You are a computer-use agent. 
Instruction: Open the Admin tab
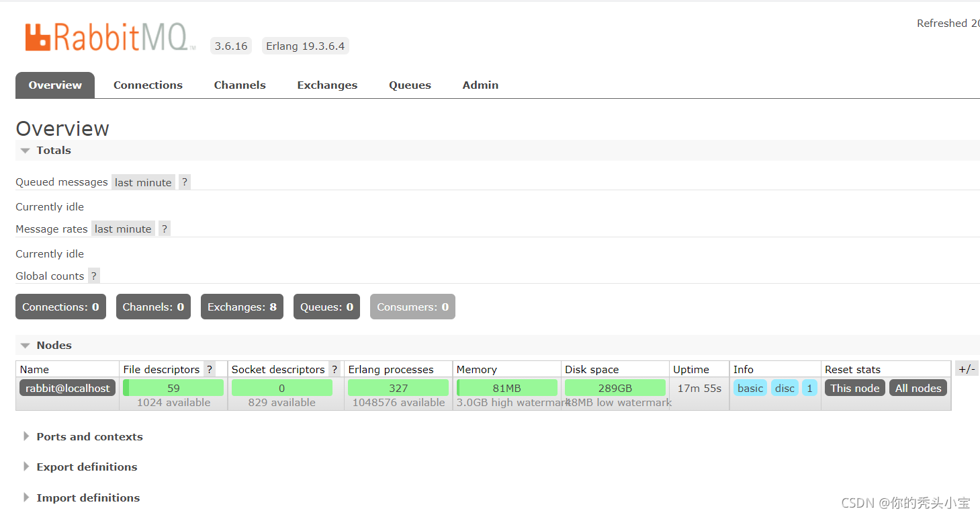click(x=480, y=85)
